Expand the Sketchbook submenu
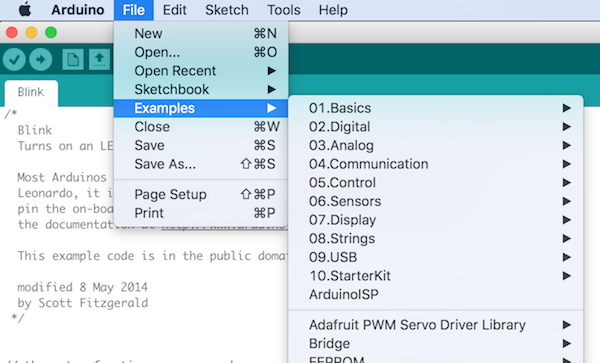This screenshot has width=600, height=363. tap(201, 90)
